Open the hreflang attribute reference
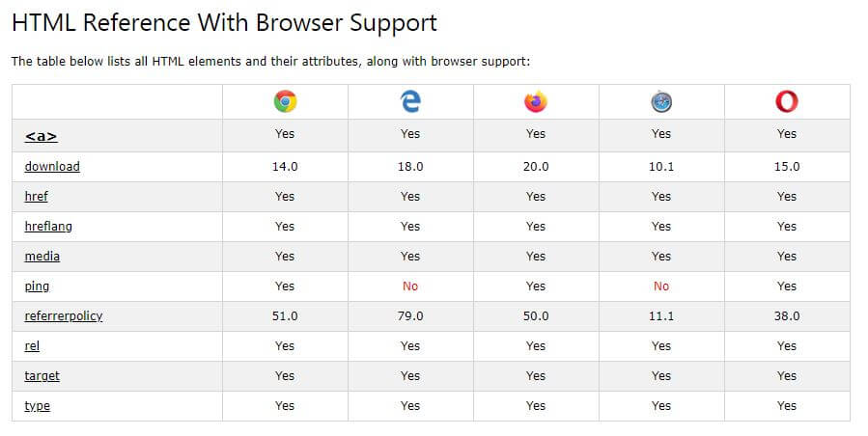Viewport: 868px width, 436px height. (48, 227)
